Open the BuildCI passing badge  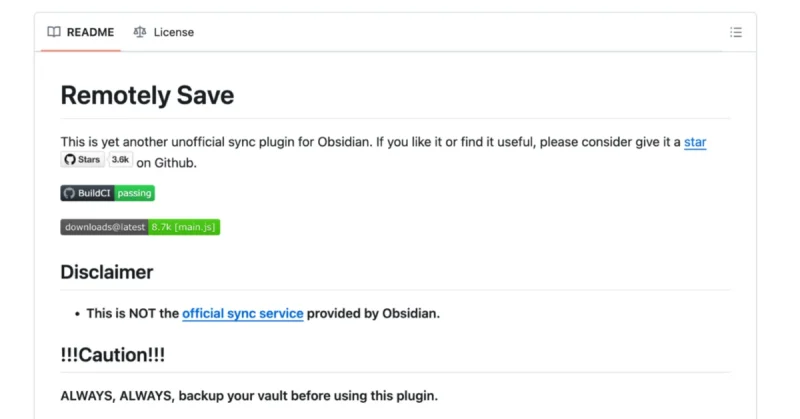[x=108, y=193]
